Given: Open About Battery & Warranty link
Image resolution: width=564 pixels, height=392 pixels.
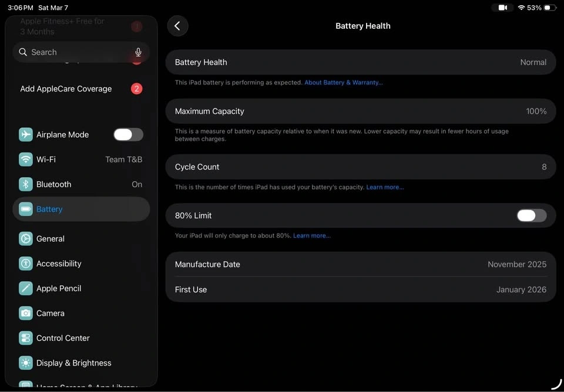Looking at the screenshot, I should [343, 83].
